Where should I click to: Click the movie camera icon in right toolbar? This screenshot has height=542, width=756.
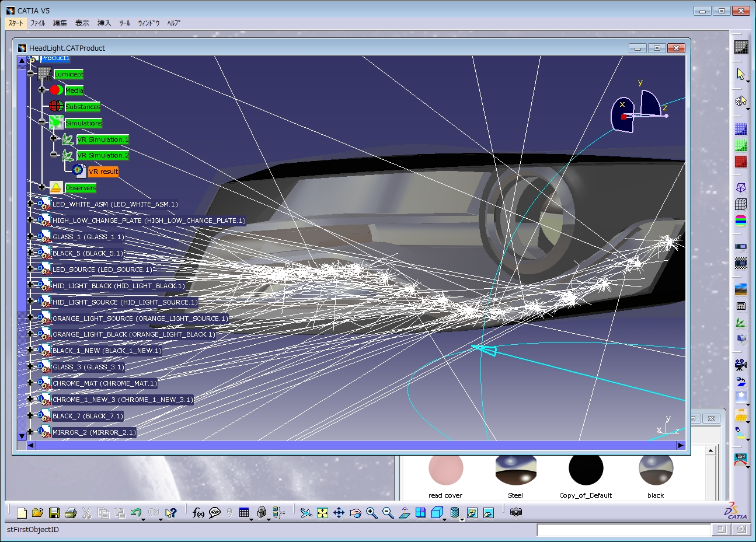click(x=741, y=365)
